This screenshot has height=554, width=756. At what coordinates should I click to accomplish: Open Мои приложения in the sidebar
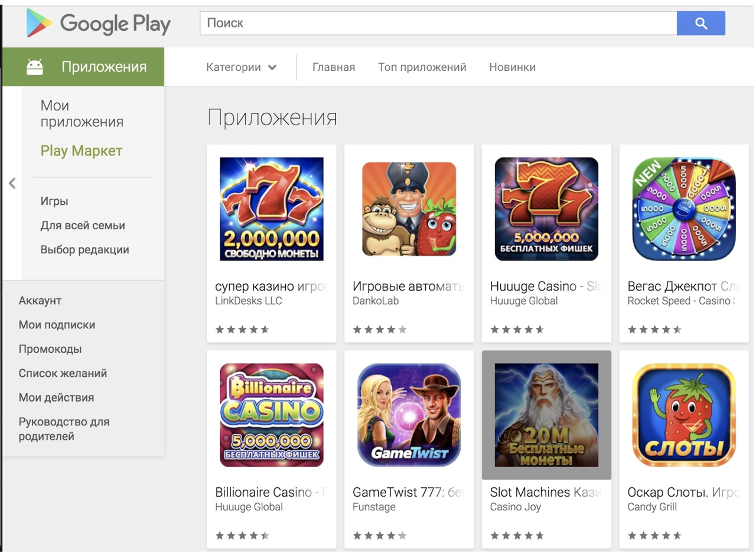(x=82, y=113)
